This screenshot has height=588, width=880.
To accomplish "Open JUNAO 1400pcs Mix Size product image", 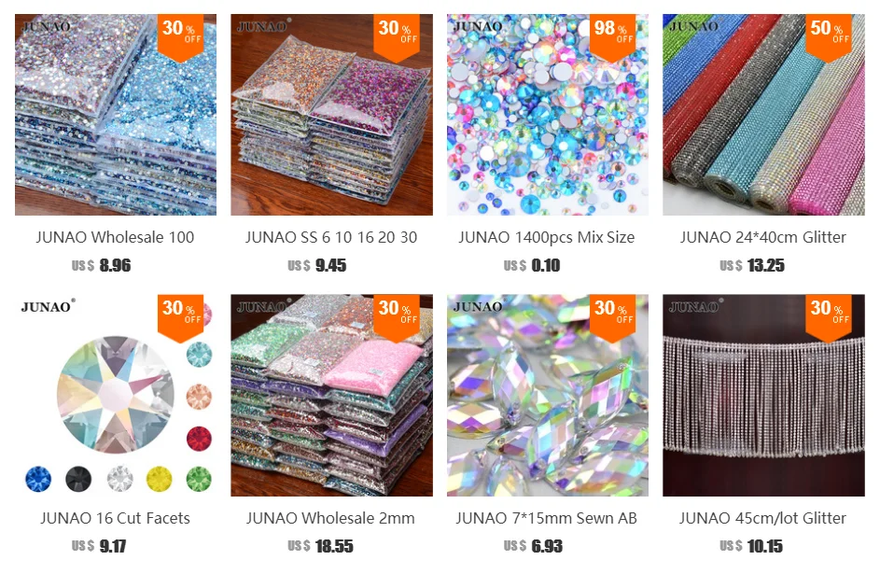I will pos(548,115).
